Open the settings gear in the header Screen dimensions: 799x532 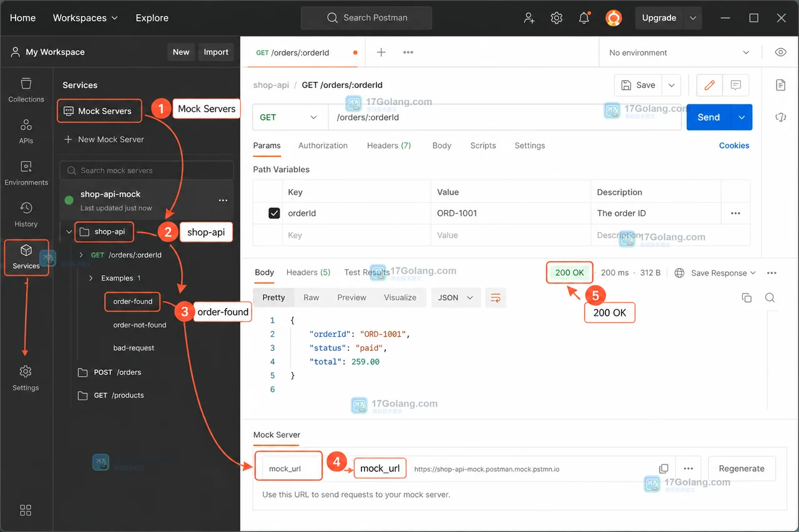[x=557, y=18]
